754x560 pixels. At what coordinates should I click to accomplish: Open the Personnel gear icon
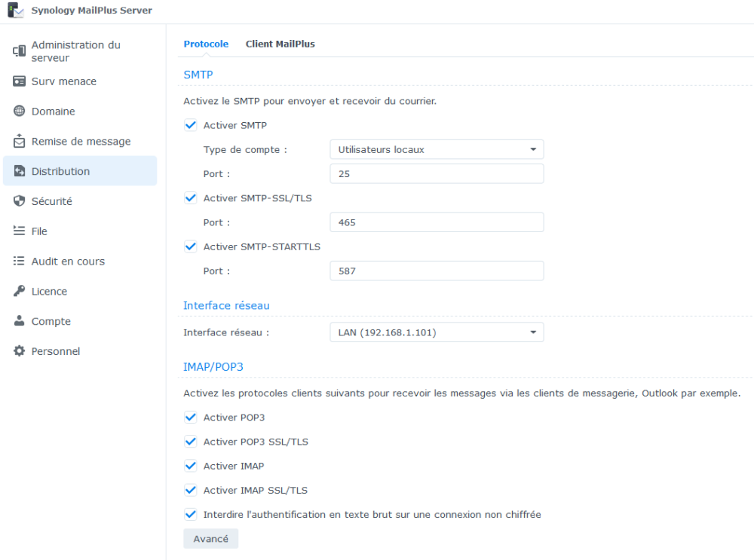point(20,351)
